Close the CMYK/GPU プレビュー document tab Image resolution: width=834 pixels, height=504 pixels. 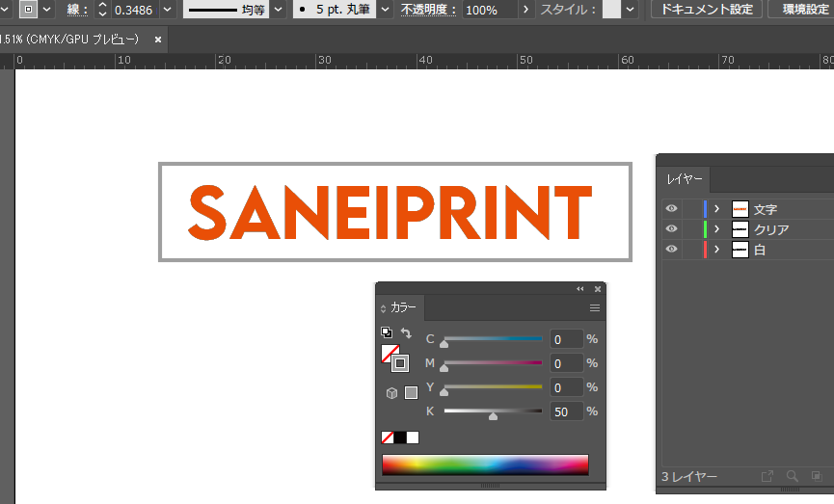click(158, 40)
